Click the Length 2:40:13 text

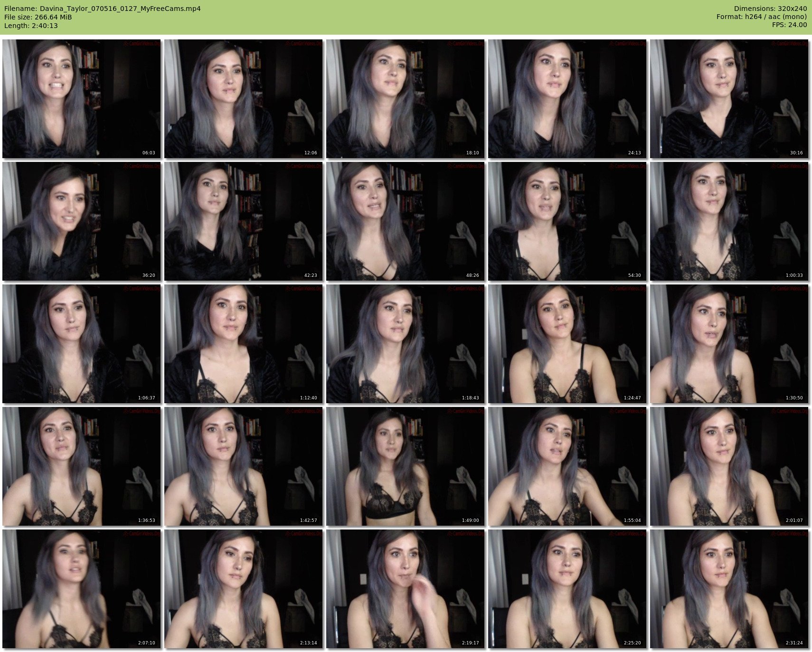click(31, 26)
